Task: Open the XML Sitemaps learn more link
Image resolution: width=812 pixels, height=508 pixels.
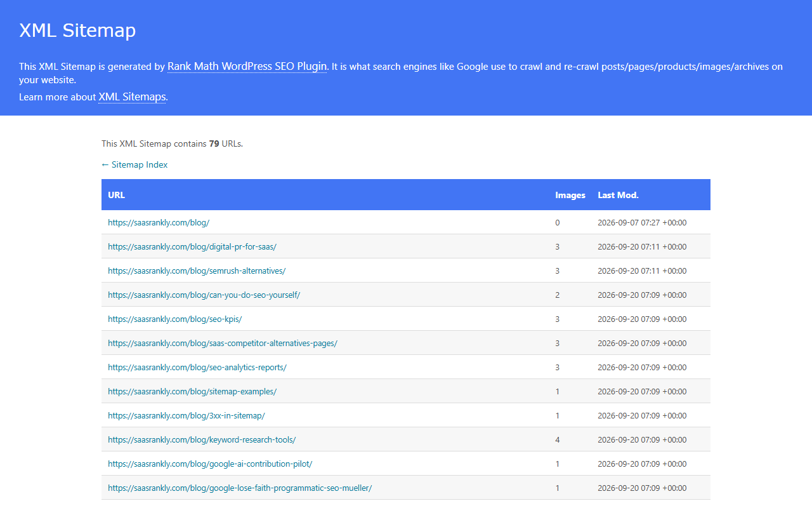Action: pos(132,97)
